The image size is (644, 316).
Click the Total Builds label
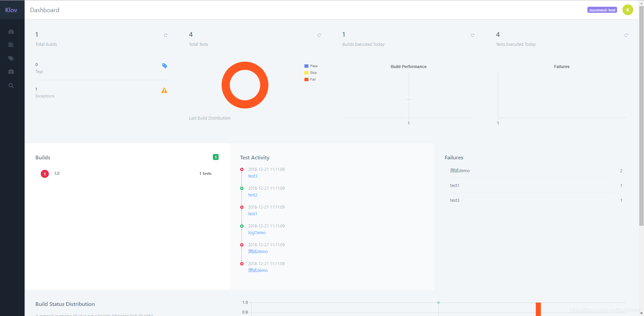46,44
